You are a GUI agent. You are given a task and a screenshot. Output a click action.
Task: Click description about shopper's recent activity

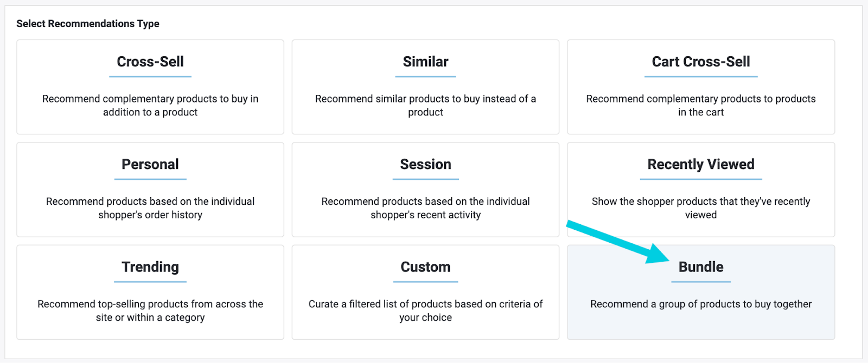click(425, 208)
